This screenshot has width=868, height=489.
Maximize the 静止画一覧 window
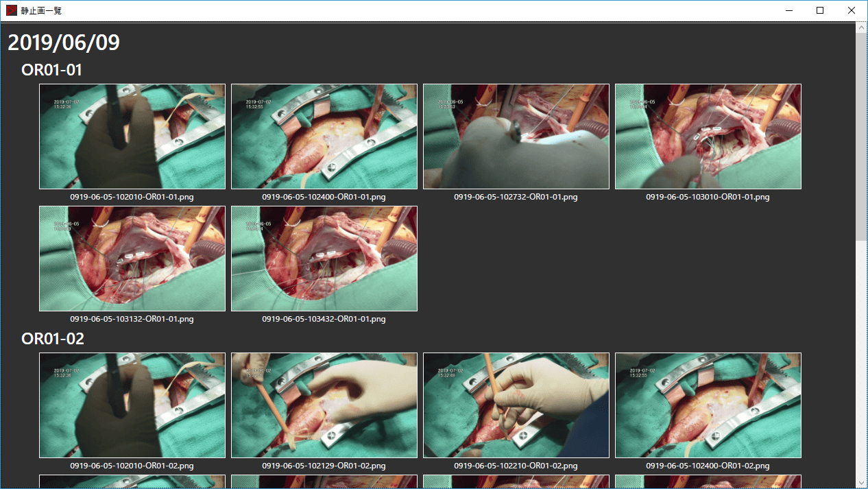point(820,11)
